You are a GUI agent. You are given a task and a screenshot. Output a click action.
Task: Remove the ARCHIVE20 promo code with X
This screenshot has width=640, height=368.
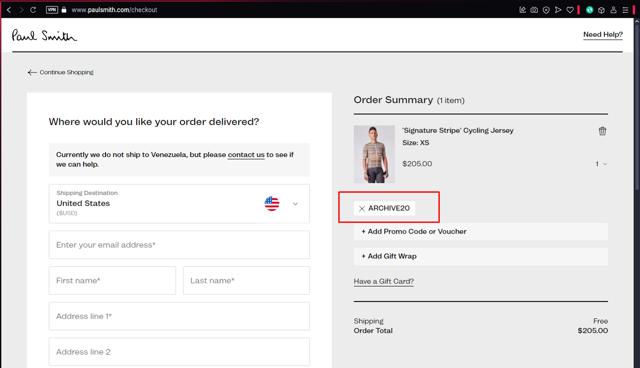tap(362, 208)
